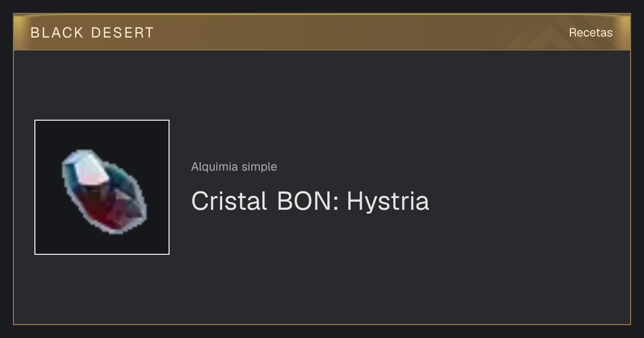The width and height of the screenshot is (644, 338).
Task: Click the word Alquimia above the title
Action: [x=215, y=167]
